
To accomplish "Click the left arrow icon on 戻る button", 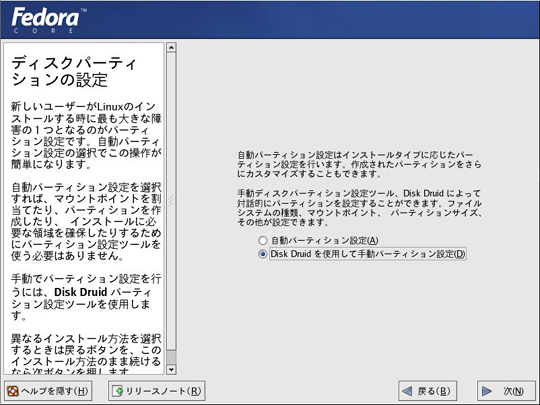I will pos(408,391).
